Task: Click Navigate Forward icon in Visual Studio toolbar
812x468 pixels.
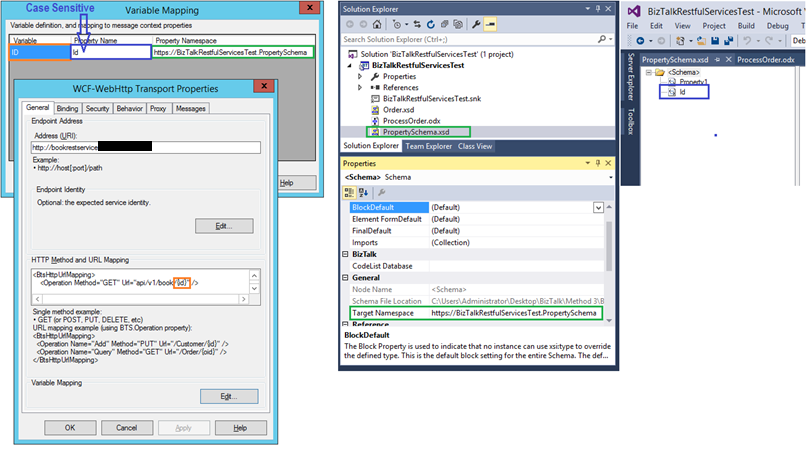Action: [661, 40]
